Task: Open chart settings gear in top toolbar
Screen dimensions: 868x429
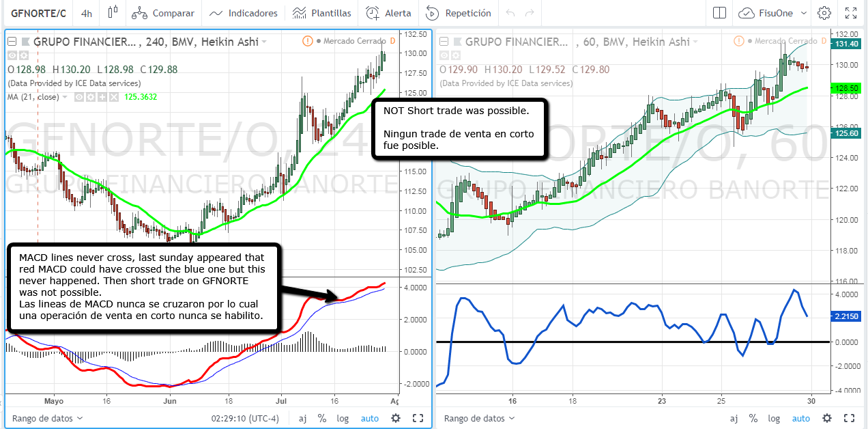Action: click(x=824, y=13)
